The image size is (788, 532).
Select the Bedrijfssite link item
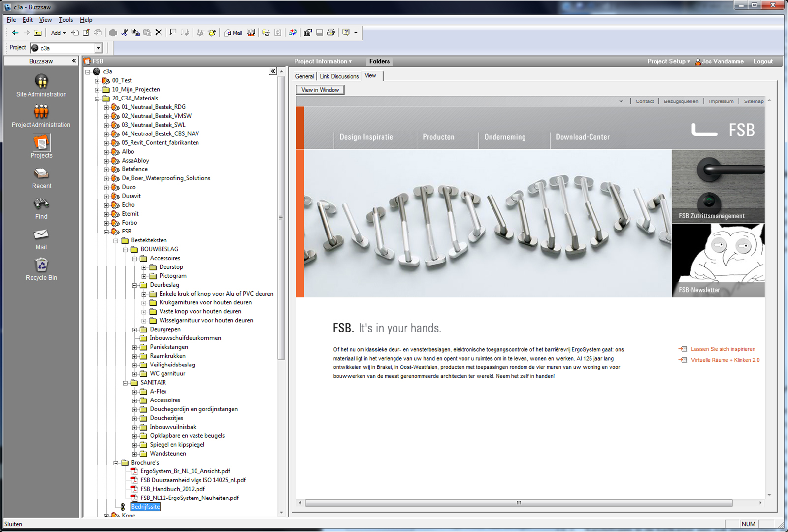pos(145,507)
